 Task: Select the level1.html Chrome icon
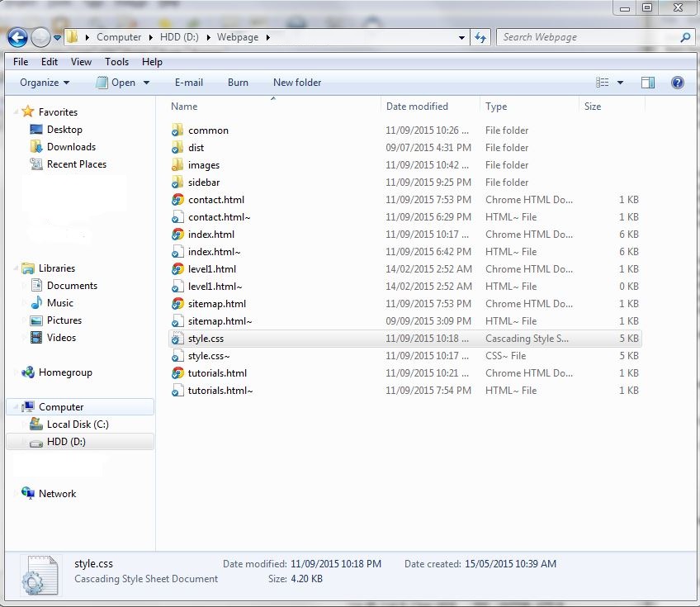177,269
